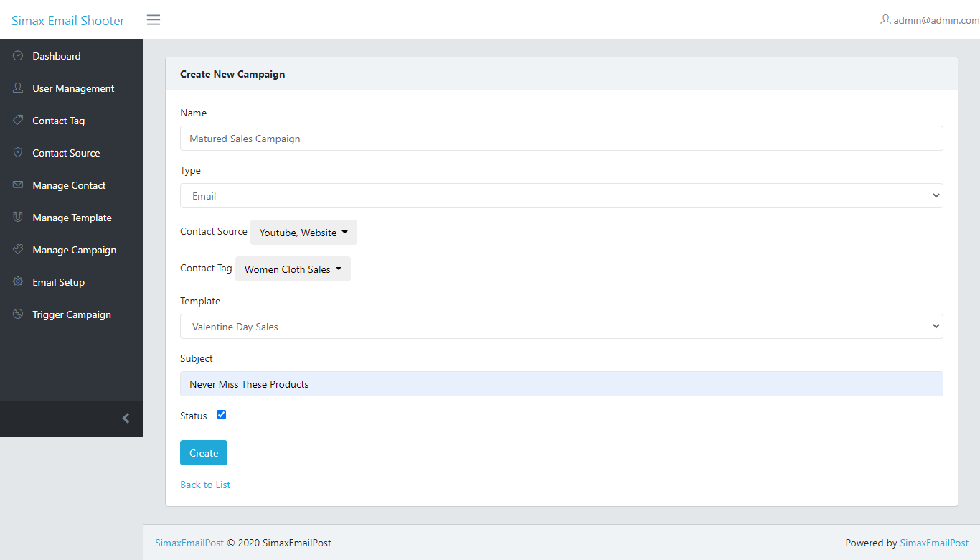
Task: Focus the Subject text field
Action: pos(561,384)
